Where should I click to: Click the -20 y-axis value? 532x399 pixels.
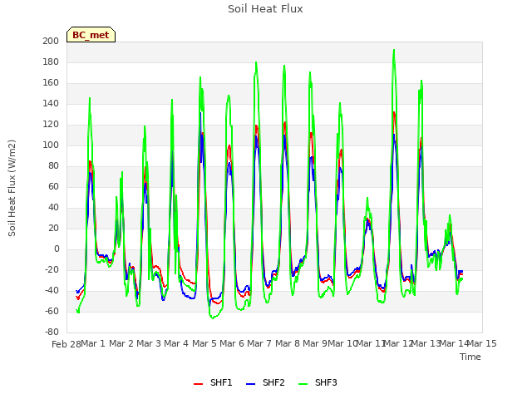52,269
